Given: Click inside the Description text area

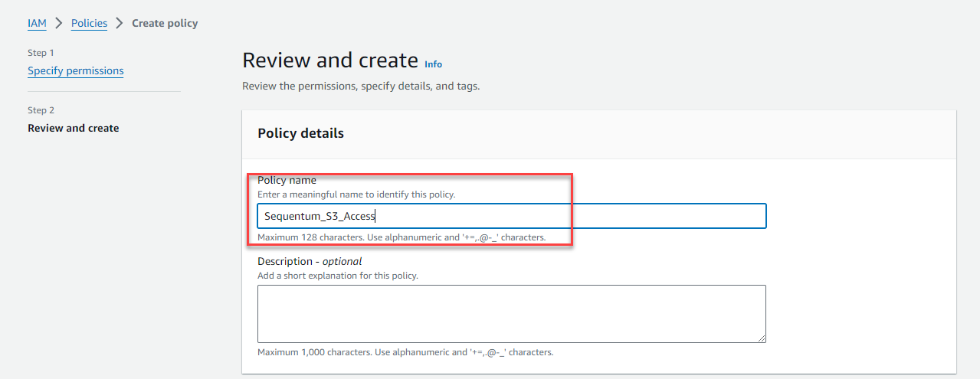Looking at the screenshot, I should point(511,313).
